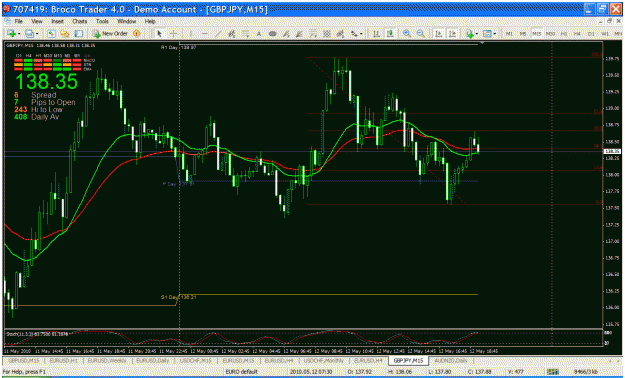Click the Stoch indicator subwindow label
The height and width of the screenshot is (378, 625).
37,333
